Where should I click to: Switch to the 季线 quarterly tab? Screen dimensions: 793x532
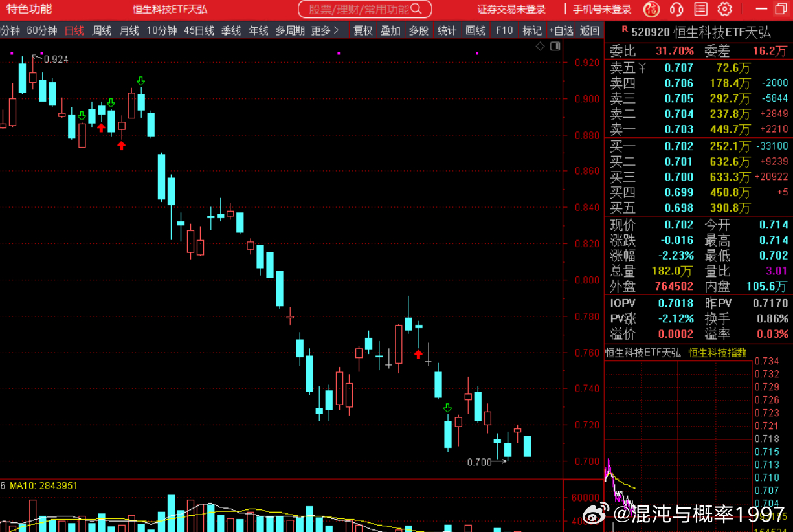pos(231,30)
